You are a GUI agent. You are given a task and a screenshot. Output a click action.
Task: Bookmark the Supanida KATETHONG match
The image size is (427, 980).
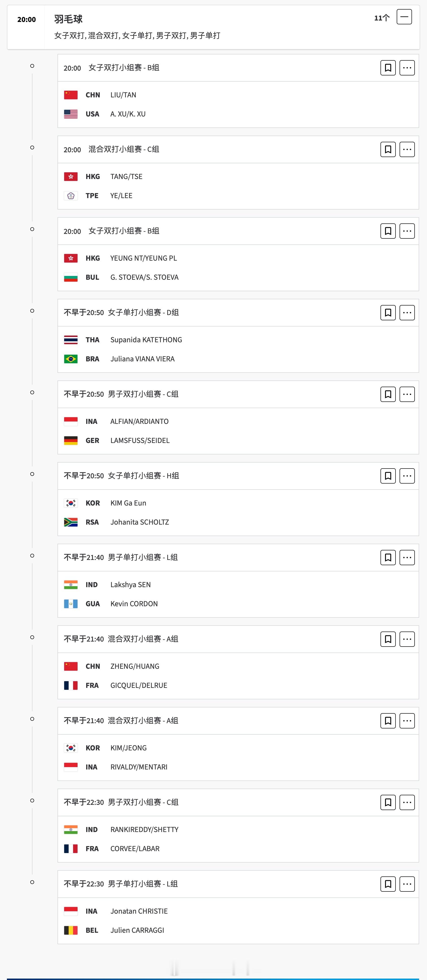[388, 312]
